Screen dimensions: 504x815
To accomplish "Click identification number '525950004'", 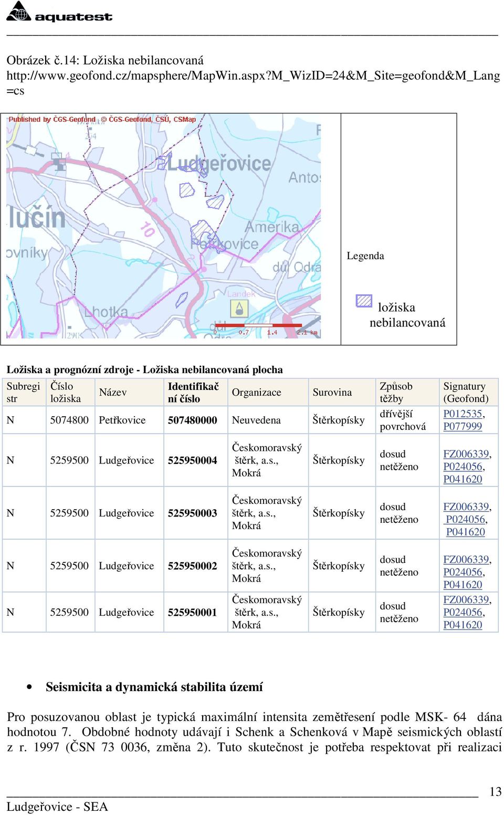I will pyautogui.click(x=193, y=460).
